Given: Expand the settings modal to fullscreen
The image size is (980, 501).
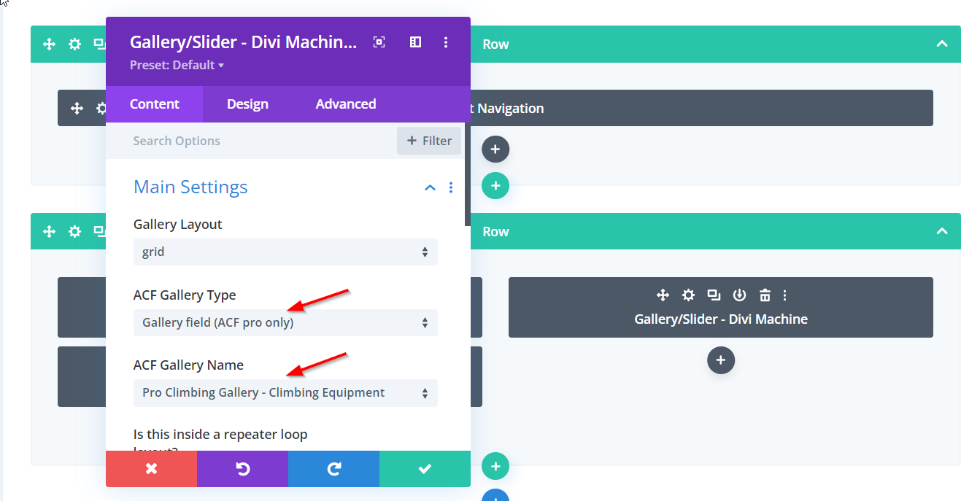Looking at the screenshot, I should coord(379,42).
